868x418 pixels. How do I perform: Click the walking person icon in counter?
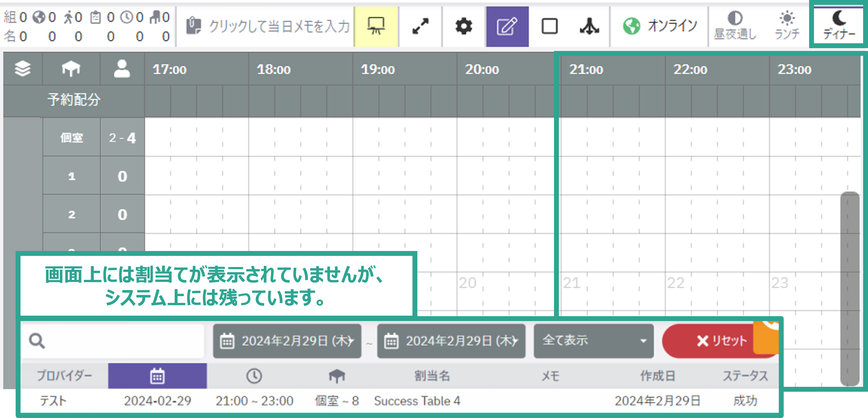[68, 17]
